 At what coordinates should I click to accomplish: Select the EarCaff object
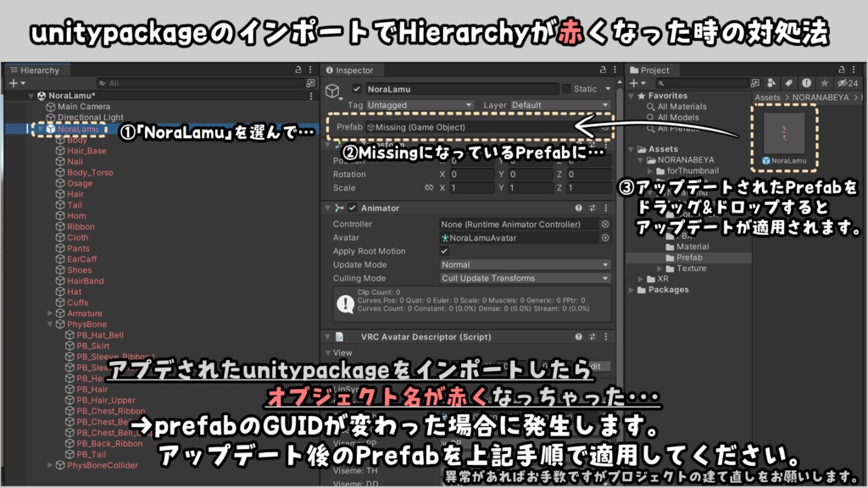(82, 259)
